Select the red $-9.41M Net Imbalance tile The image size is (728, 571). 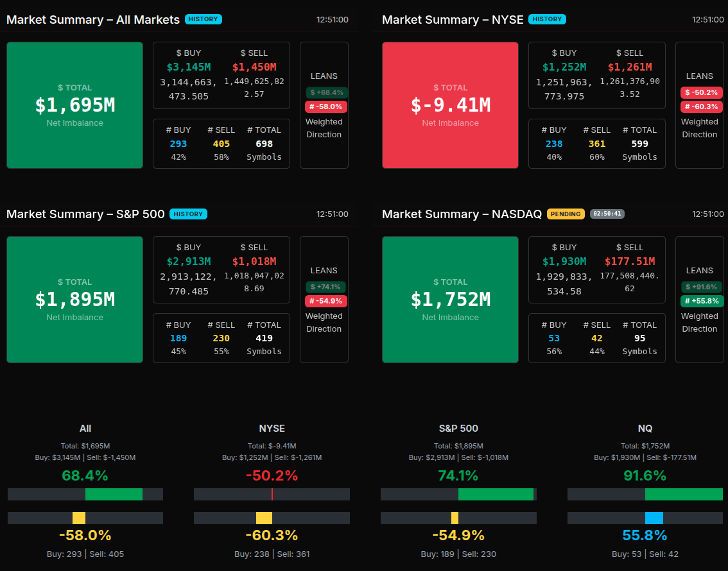tap(450, 105)
